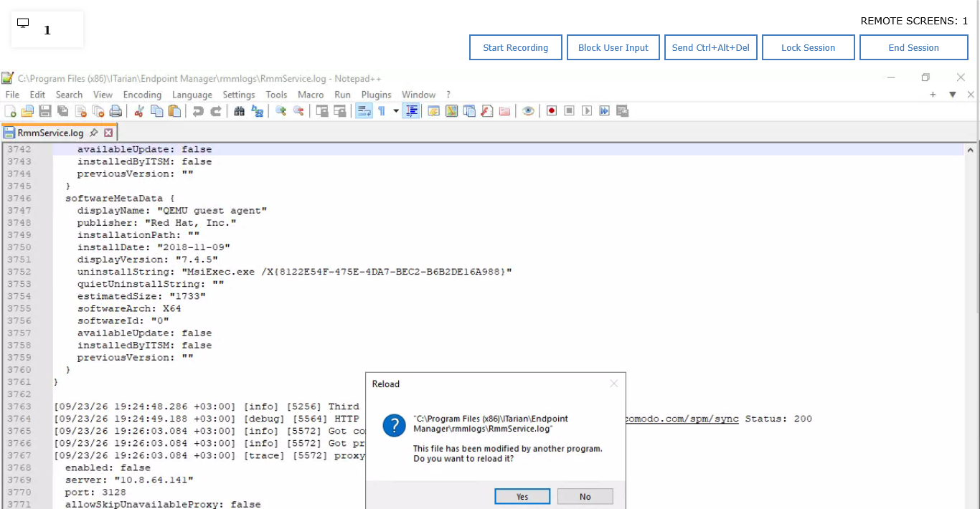Image resolution: width=980 pixels, height=509 pixels.
Task: Click Yes to reload the file
Action: (522, 497)
